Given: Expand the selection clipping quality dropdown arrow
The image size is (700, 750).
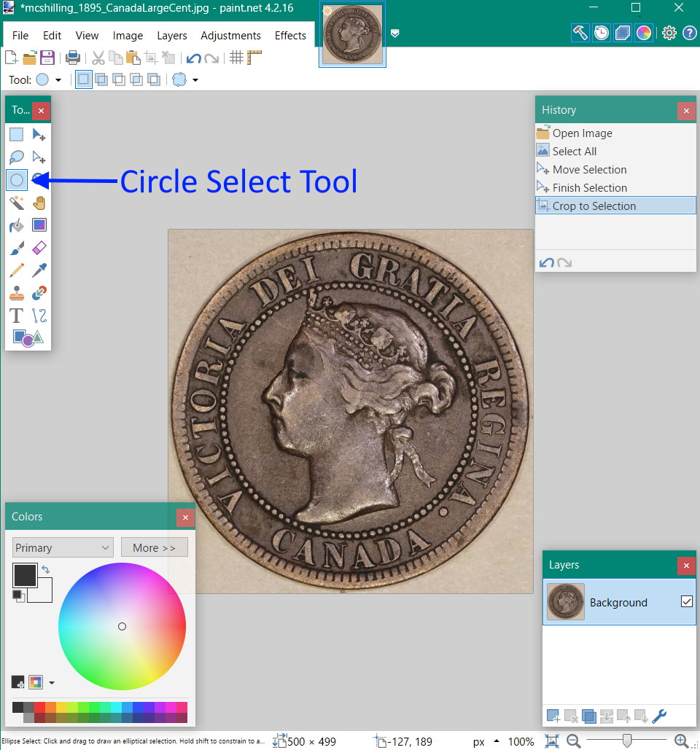Looking at the screenshot, I should (x=195, y=80).
